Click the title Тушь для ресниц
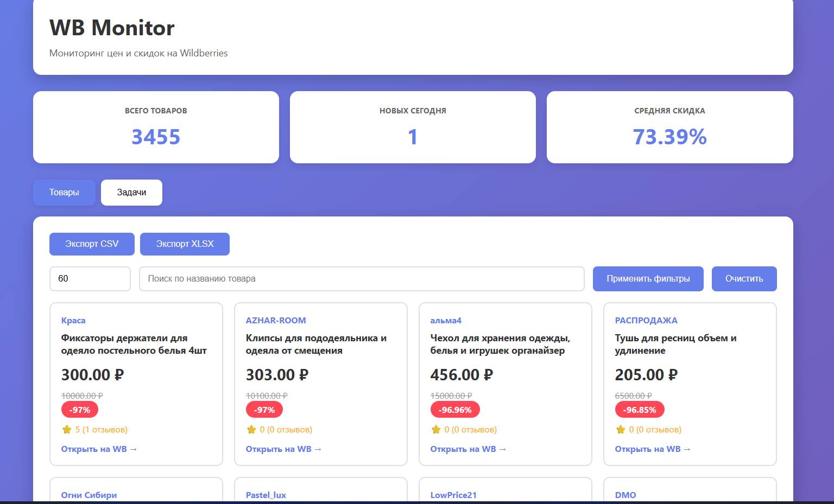The width and height of the screenshot is (834, 504). (675, 344)
